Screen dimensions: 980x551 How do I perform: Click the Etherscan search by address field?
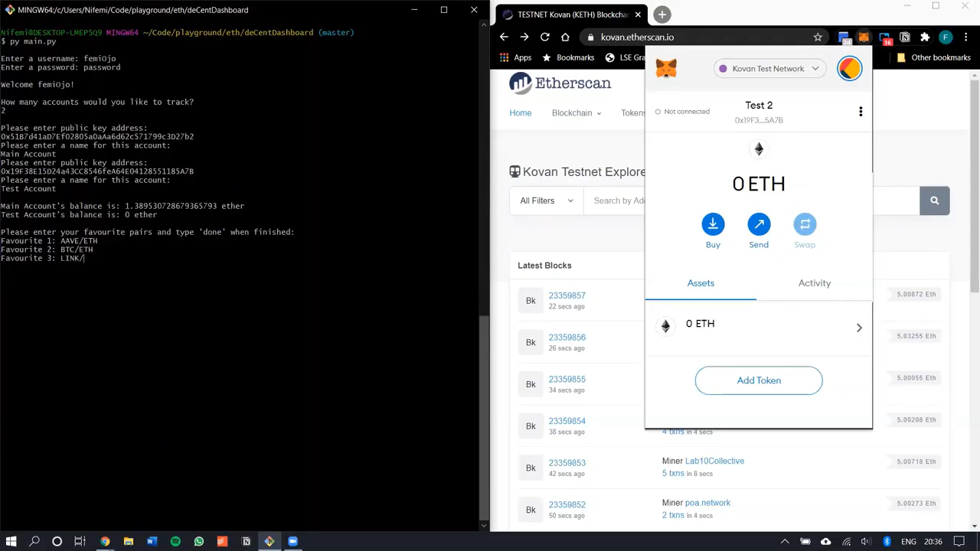coord(751,201)
